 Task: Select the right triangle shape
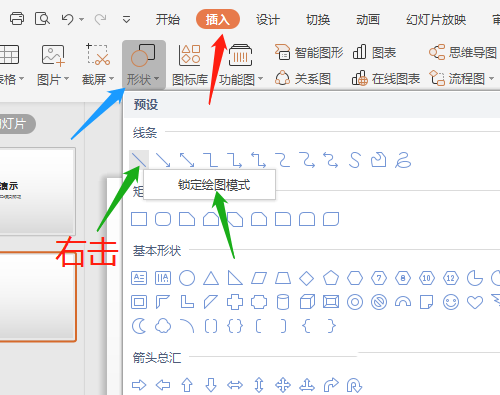[x=235, y=278]
